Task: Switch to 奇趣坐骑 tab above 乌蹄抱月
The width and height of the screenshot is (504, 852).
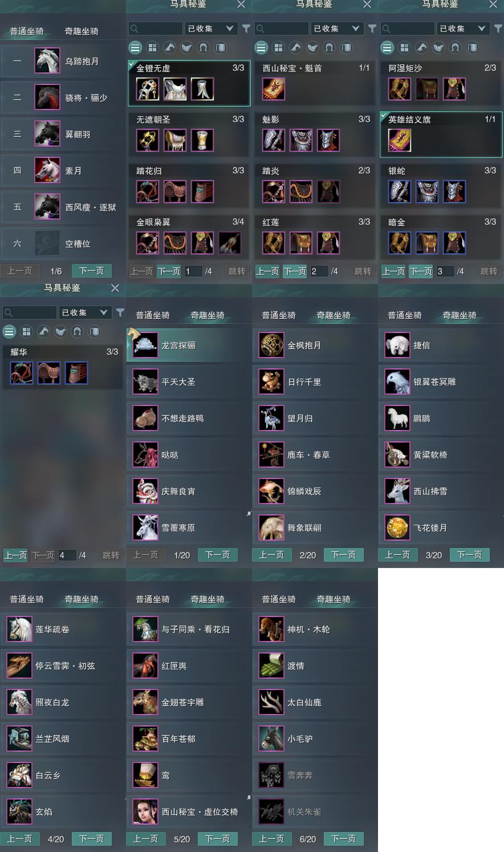Action: 81,31
